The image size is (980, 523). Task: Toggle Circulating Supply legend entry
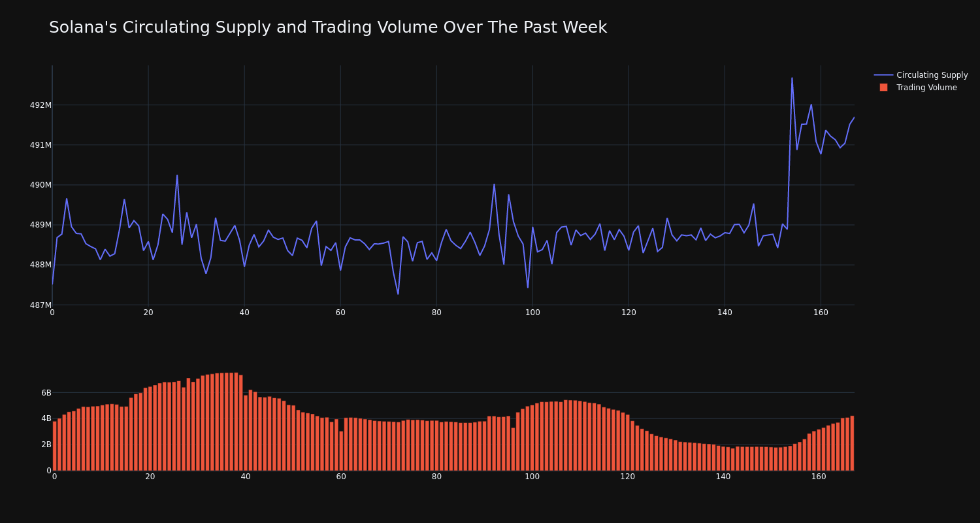click(921, 75)
